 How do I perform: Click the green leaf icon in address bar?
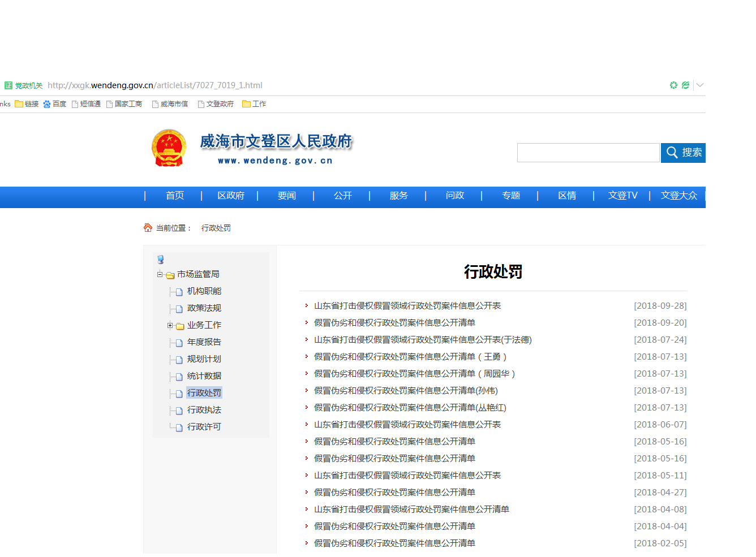pyautogui.click(x=685, y=85)
